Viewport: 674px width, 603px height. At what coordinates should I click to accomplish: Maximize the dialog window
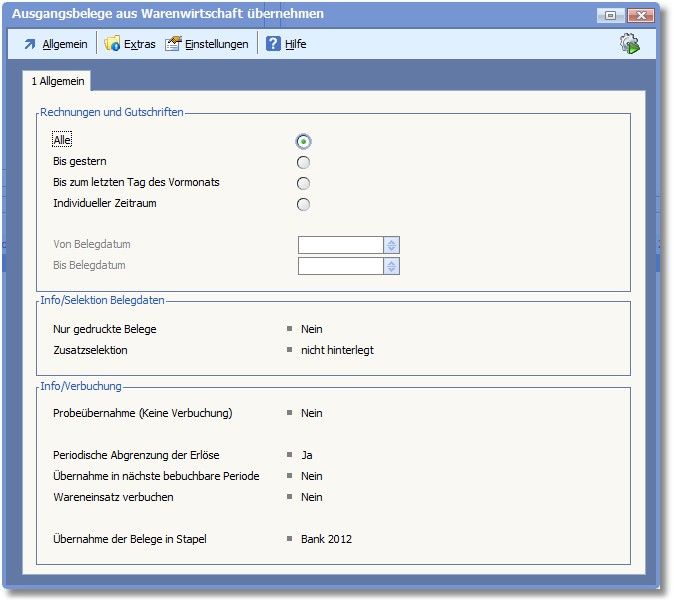pyautogui.click(x=610, y=15)
